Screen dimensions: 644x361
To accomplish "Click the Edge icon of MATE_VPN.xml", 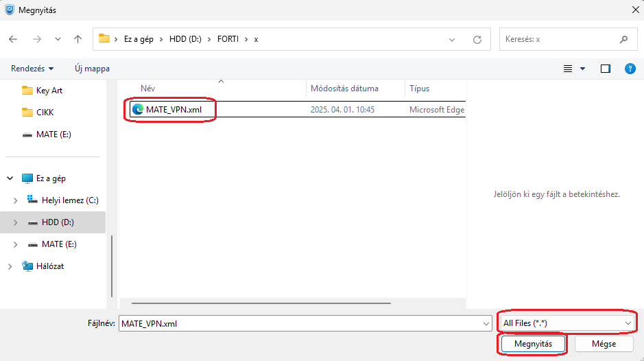I will 138,109.
